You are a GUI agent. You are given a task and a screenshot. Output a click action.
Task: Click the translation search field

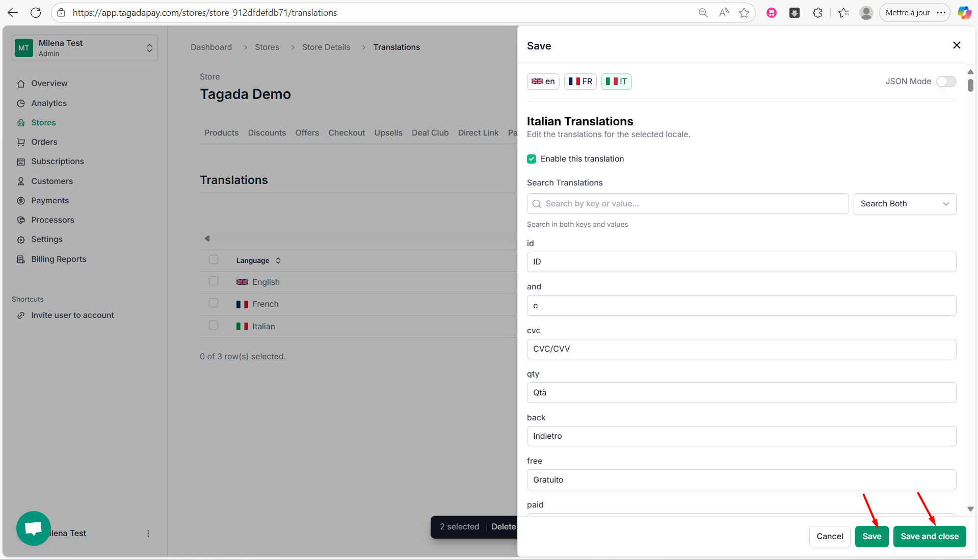point(688,204)
